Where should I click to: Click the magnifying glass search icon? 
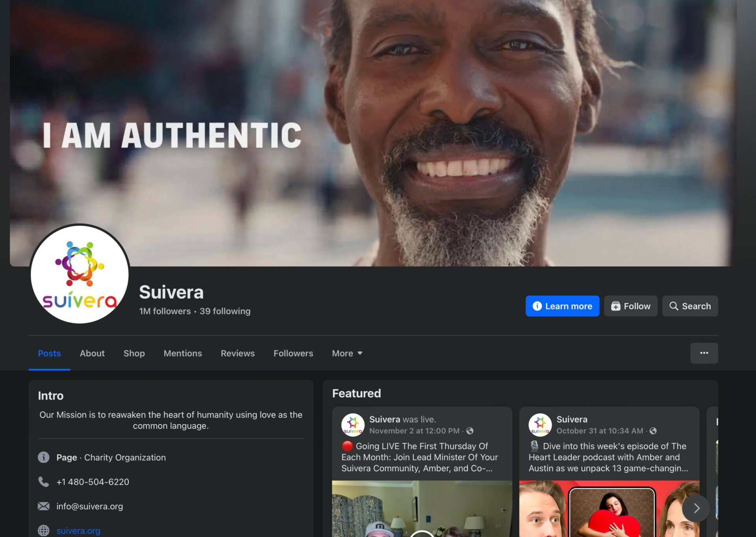[674, 306]
